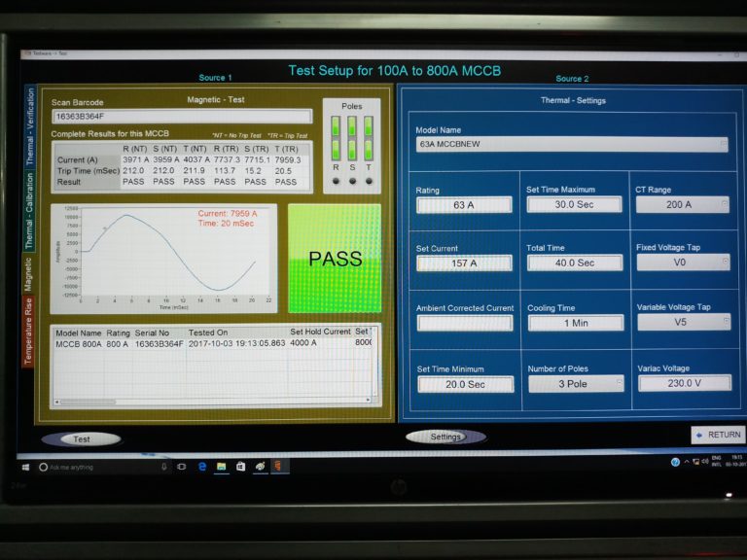The height and width of the screenshot is (560, 747).
Task: Show hidden system tray icons chevron
Action: (687, 462)
